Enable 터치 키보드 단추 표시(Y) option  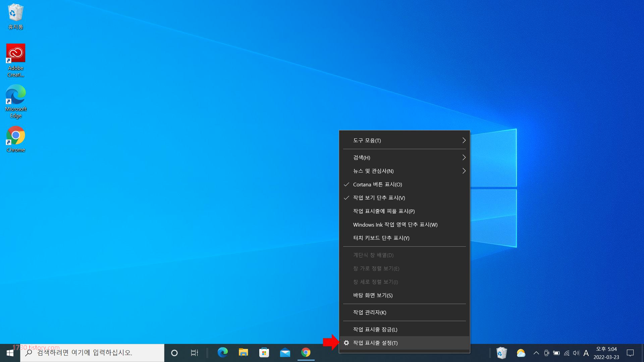pyautogui.click(x=381, y=238)
